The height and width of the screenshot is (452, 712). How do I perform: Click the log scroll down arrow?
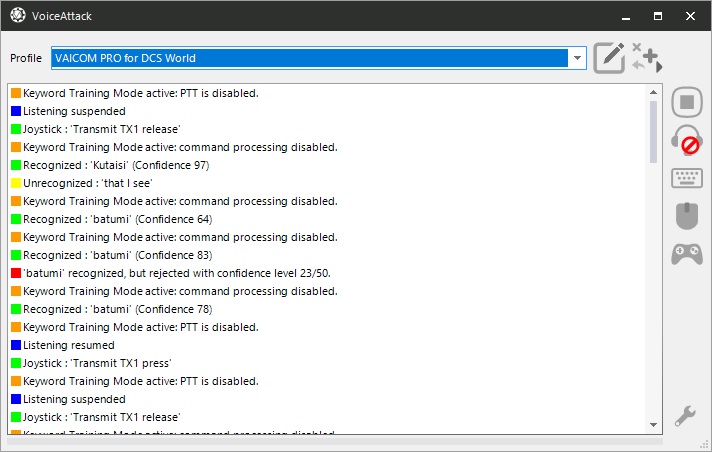point(653,425)
